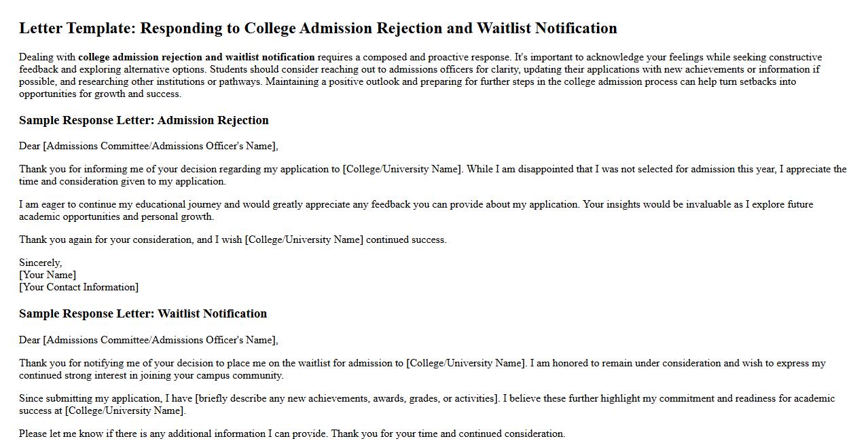Click the words "opportunities for growth and success"
868x441 pixels.
(100, 94)
